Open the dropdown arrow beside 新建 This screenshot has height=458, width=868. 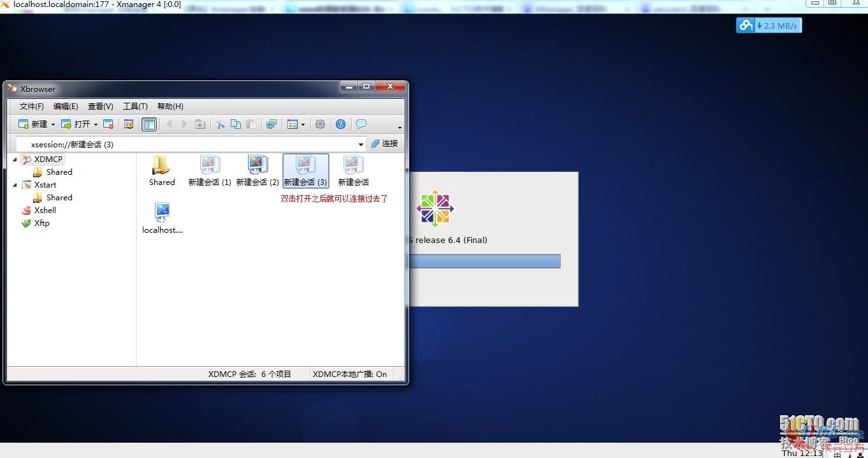53,124
